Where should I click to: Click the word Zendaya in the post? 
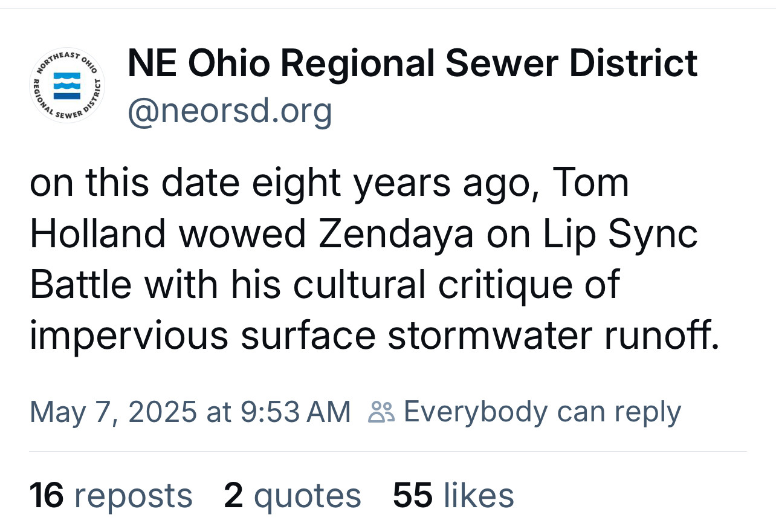click(x=396, y=234)
